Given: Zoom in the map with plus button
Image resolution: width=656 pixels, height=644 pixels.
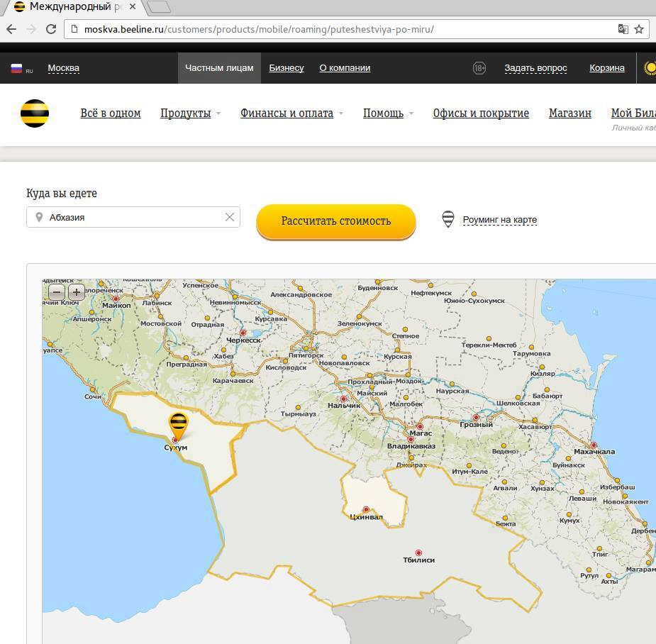Looking at the screenshot, I should point(76,292).
